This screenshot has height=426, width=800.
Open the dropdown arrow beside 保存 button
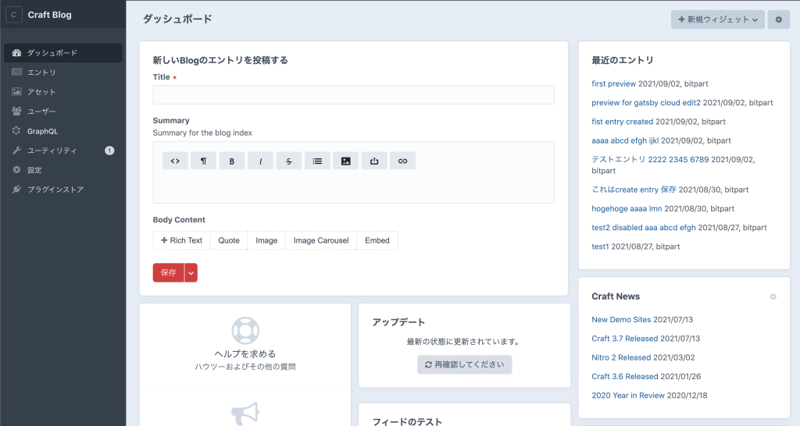(x=191, y=272)
